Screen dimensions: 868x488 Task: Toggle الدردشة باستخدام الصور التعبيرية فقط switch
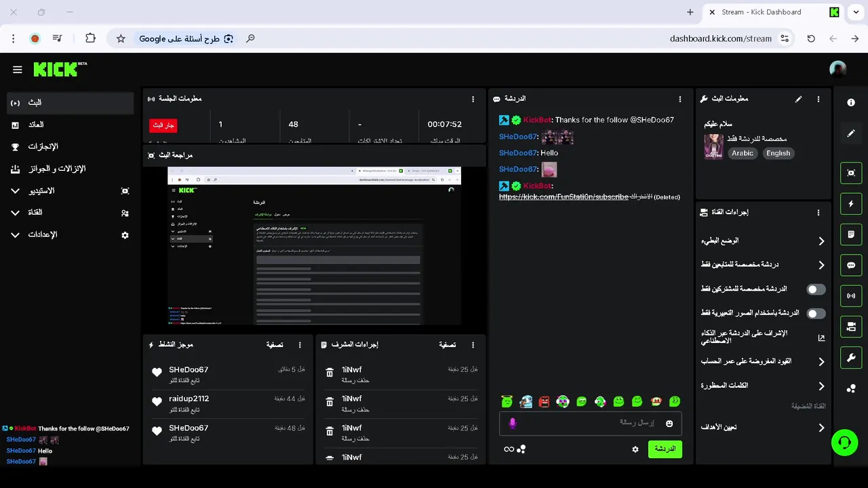pos(816,314)
